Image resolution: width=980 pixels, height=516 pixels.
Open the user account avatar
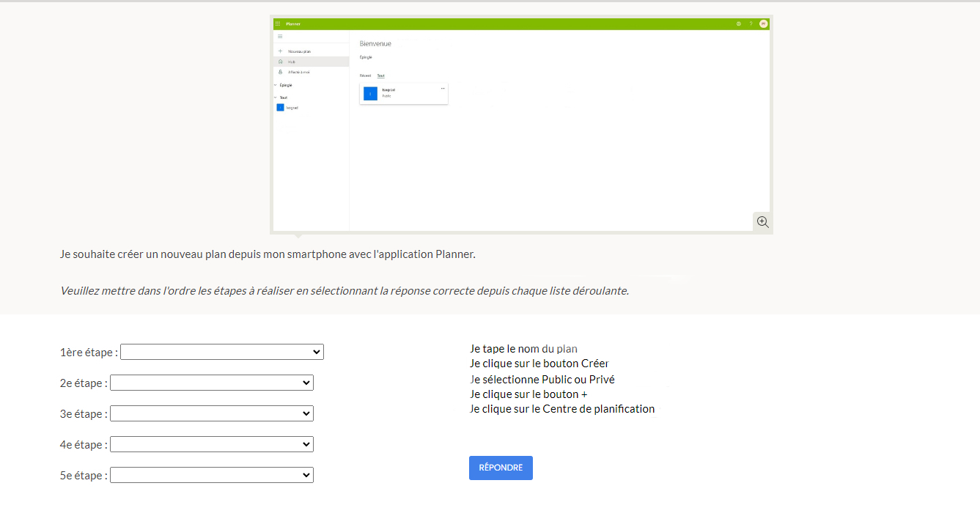coord(763,23)
